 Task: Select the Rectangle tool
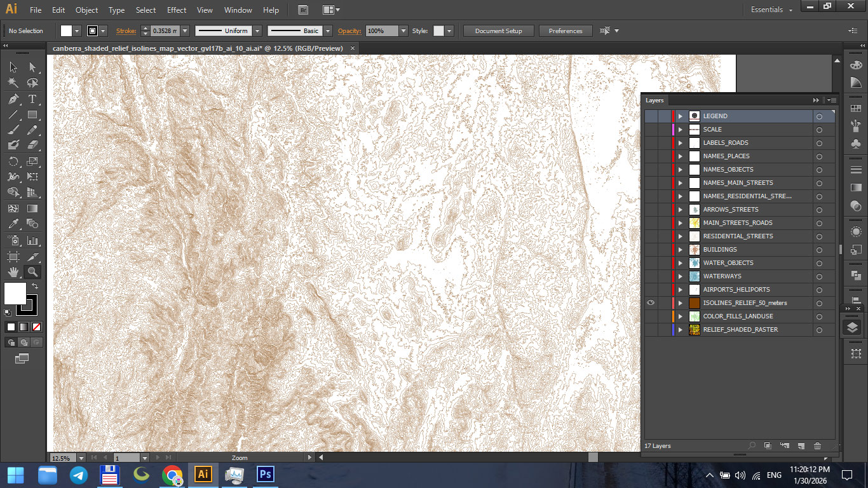click(x=32, y=115)
